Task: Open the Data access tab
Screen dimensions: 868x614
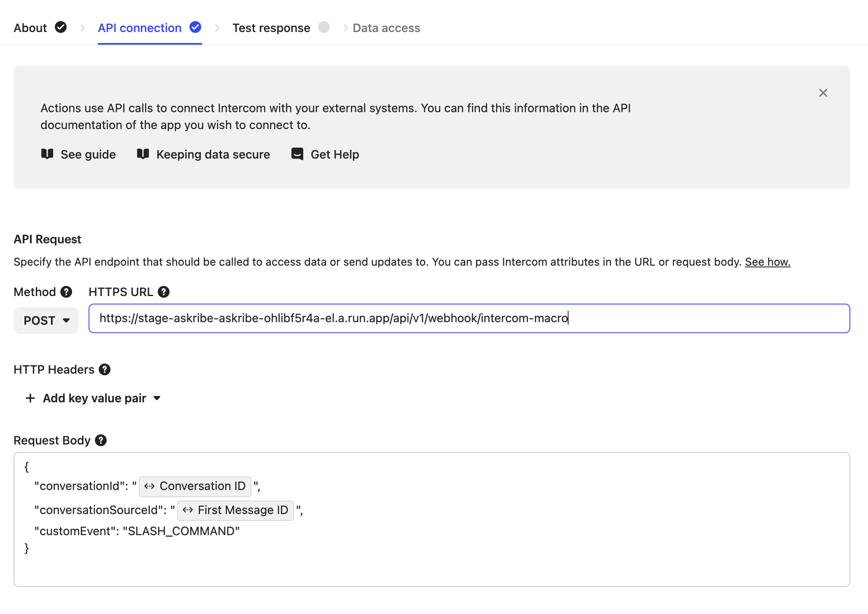Action: pos(386,28)
